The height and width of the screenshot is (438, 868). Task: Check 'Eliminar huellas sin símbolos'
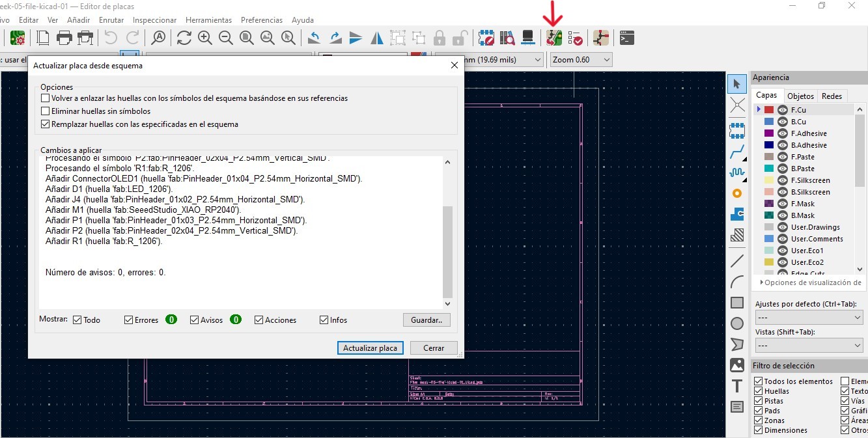click(45, 111)
